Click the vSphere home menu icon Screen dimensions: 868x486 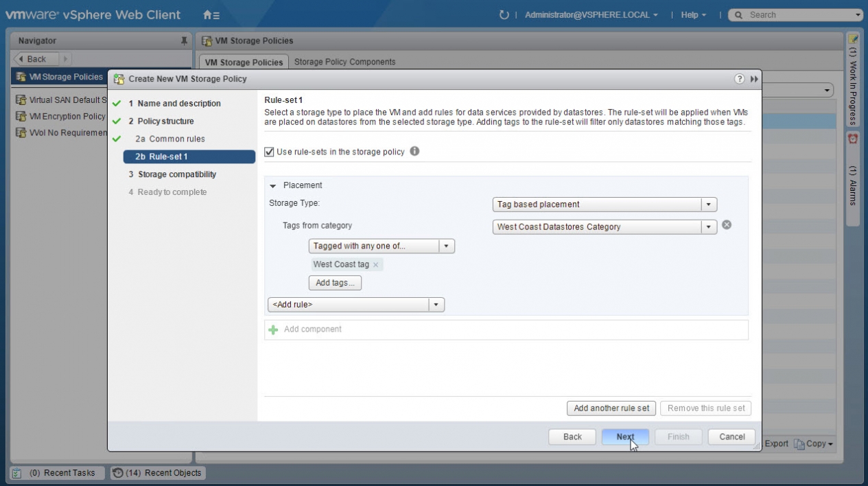[211, 15]
